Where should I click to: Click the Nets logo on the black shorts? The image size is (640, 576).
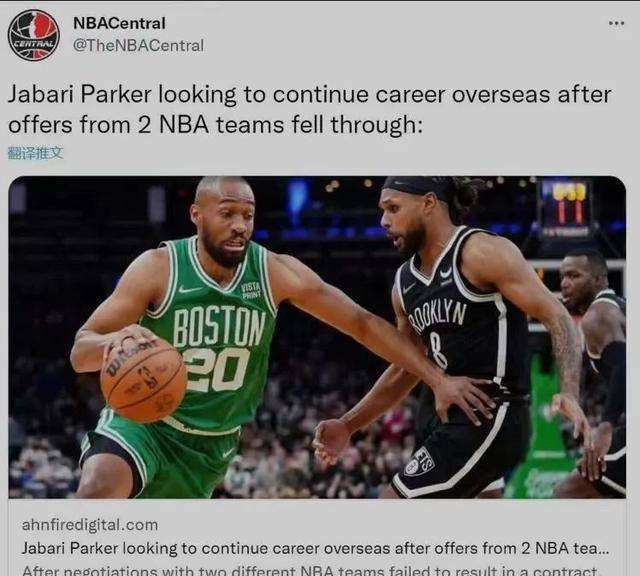pyautogui.click(x=418, y=461)
